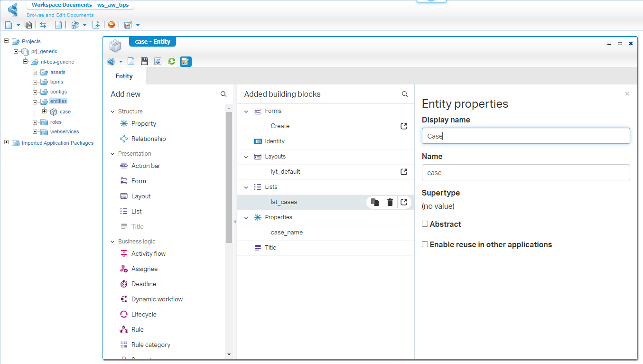643x364 pixels.
Task: Open the new document dropdown arrow
Action: [x=18, y=25]
